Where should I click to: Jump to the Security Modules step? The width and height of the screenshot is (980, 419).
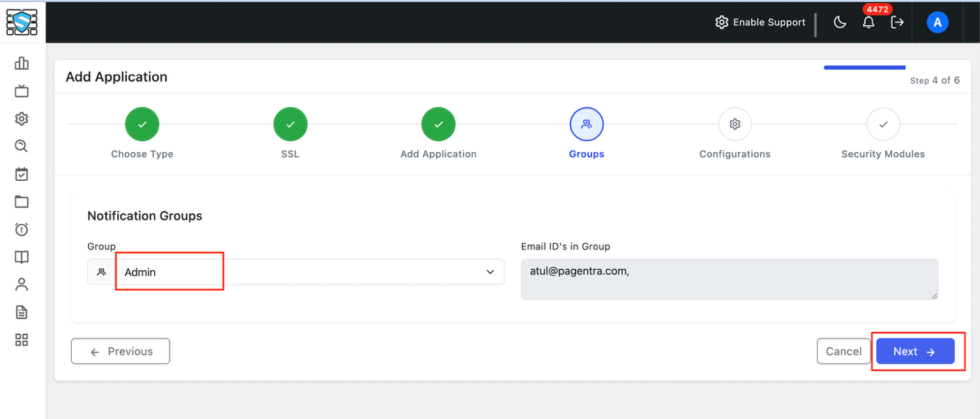pyautogui.click(x=883, y=125)
